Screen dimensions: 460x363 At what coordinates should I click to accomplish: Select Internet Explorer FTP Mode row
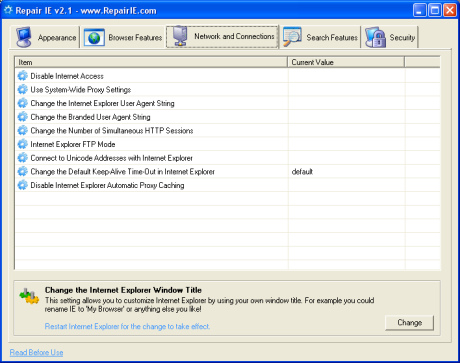[228, 144]
